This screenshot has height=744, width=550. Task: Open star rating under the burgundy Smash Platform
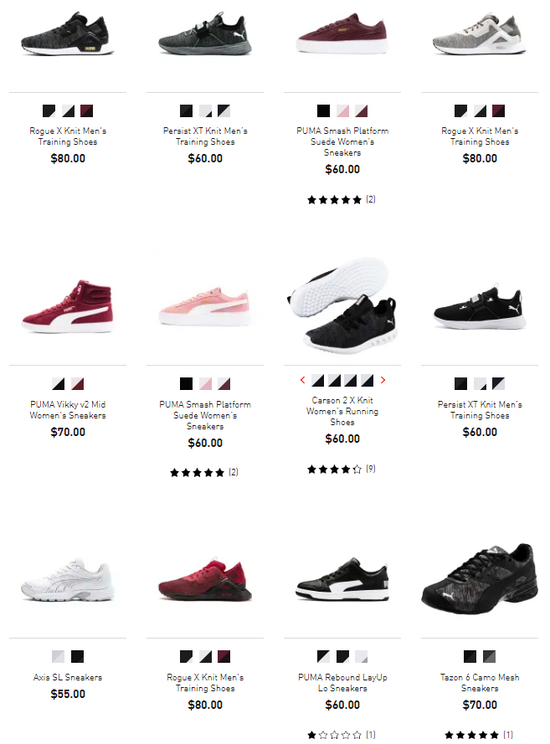tap(341, 200)
